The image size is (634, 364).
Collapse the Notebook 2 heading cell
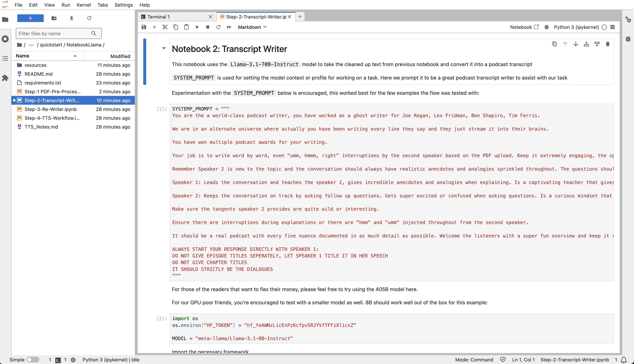click(x=164, y=48)
